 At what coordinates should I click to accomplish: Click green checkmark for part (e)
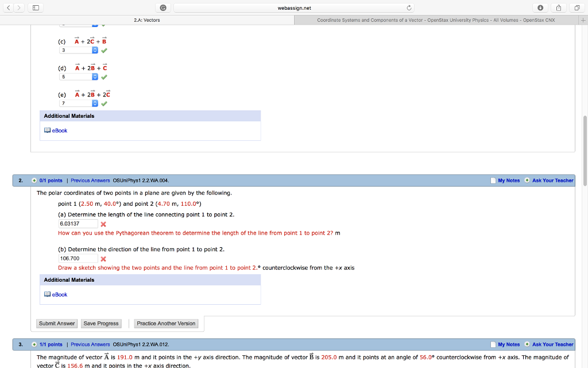104,103
